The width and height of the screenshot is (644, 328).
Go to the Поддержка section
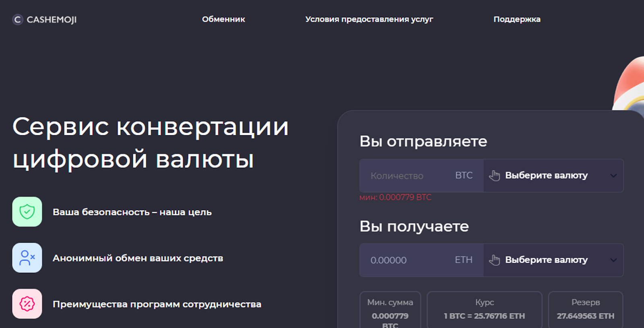pos(517,19)
